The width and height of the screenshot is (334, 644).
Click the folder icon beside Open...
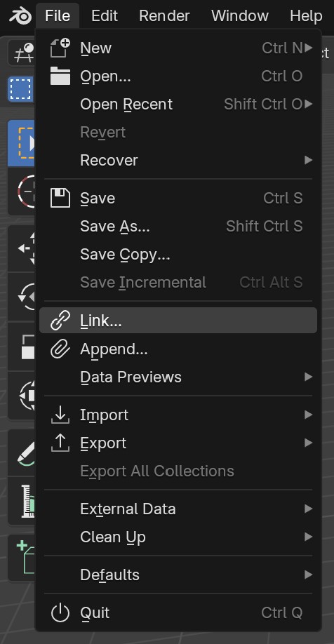coord(60,76)
